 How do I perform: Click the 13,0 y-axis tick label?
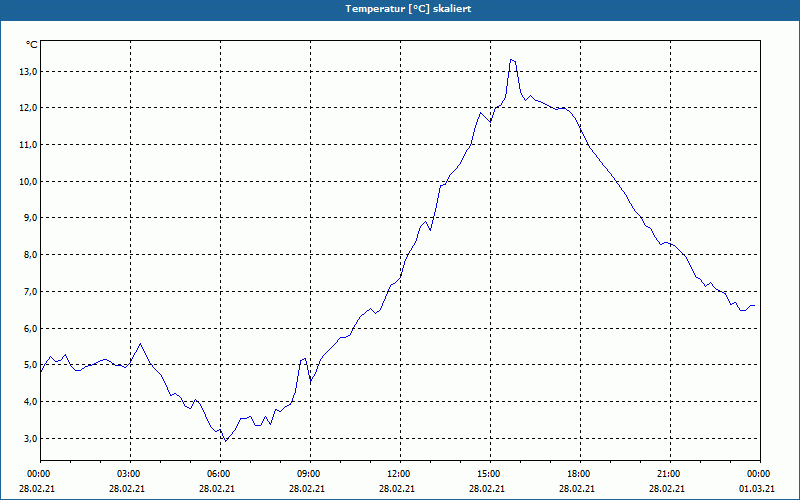pyautogui.click(x=29, y=72)
